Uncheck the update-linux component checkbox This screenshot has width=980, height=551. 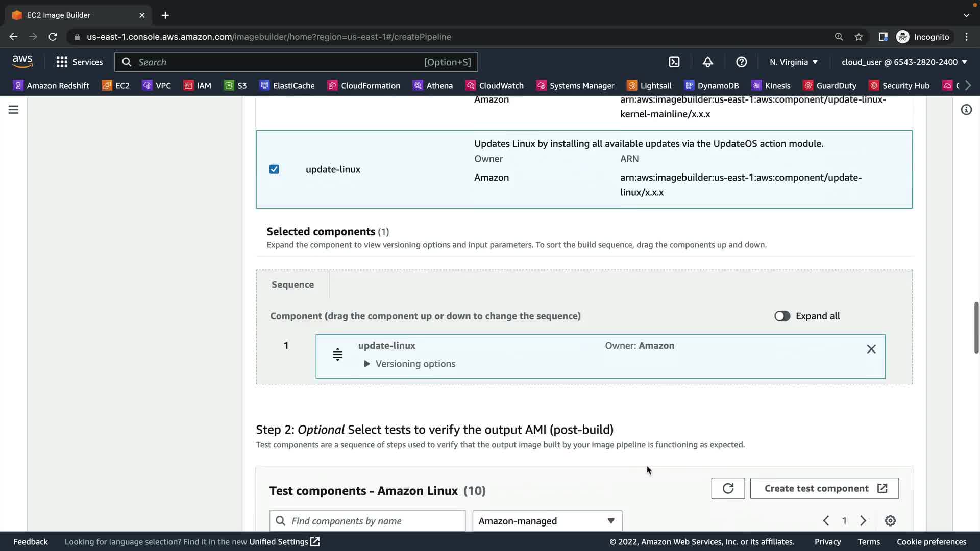pos(274,169)
